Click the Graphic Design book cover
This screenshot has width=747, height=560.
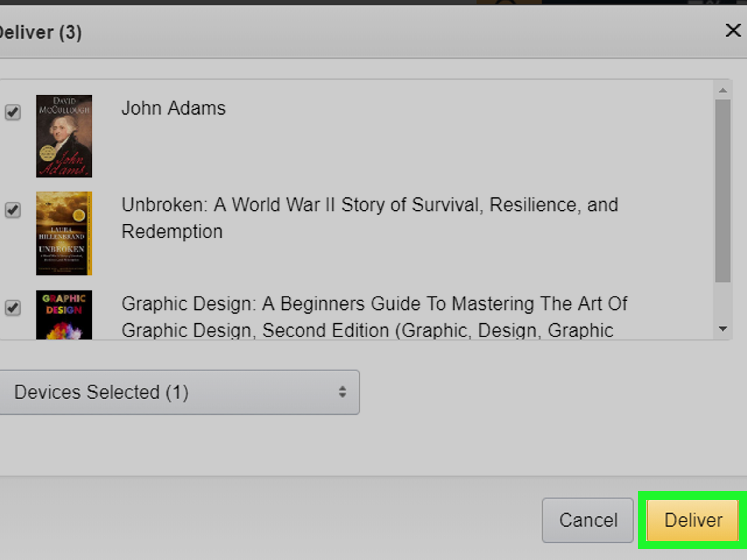[64, 315]
